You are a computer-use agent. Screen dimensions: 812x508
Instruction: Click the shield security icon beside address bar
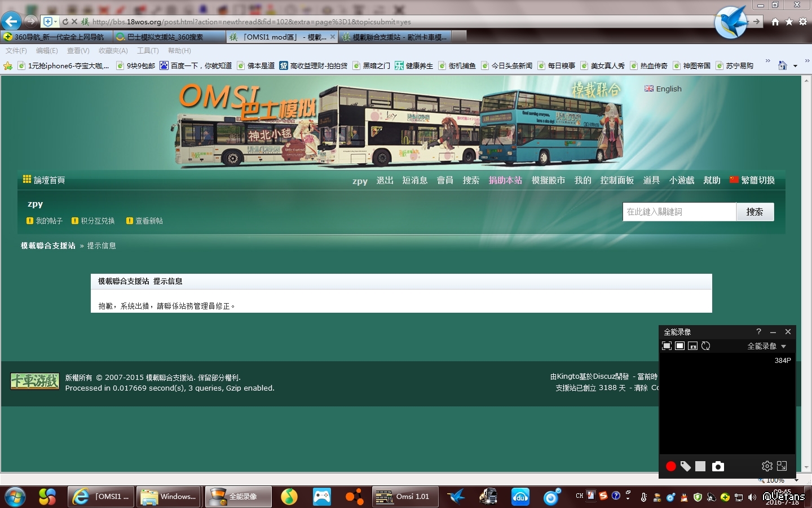[48, 21]
